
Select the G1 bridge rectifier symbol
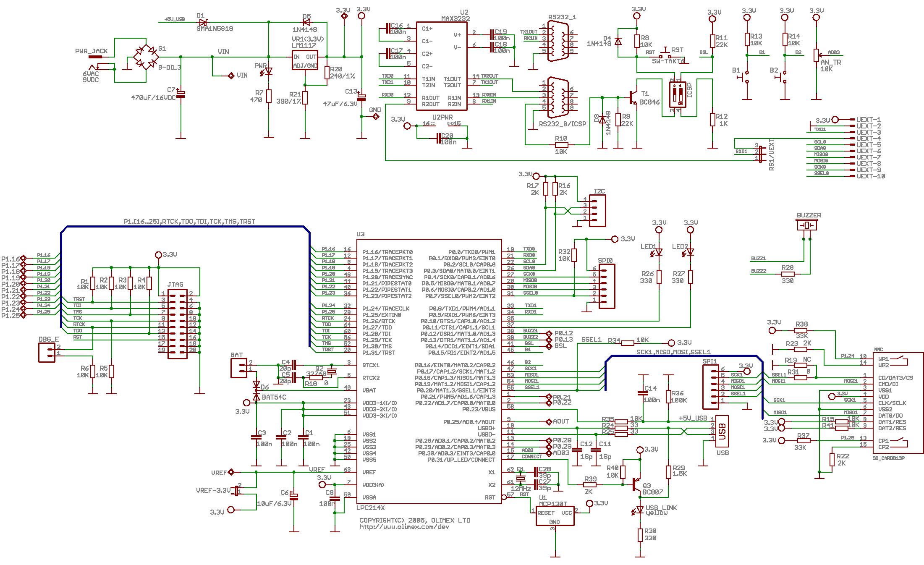[x=146, y=57]
